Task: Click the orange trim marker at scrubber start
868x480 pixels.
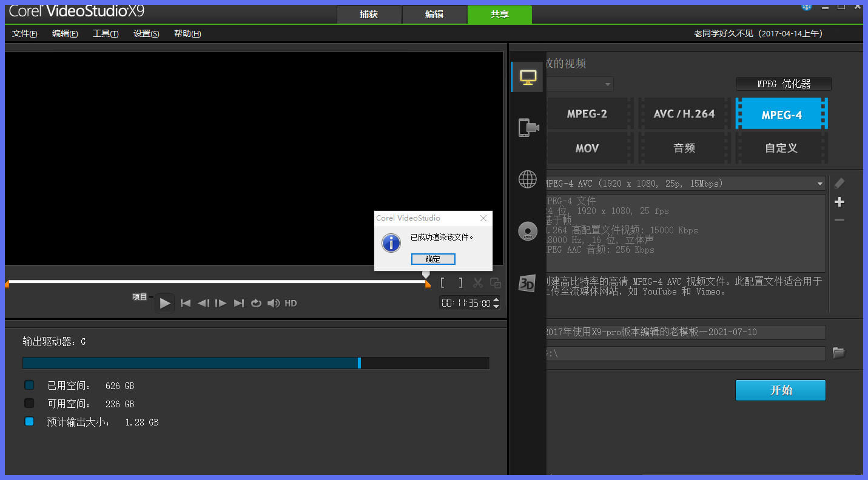Action: [x=7, y=284]
